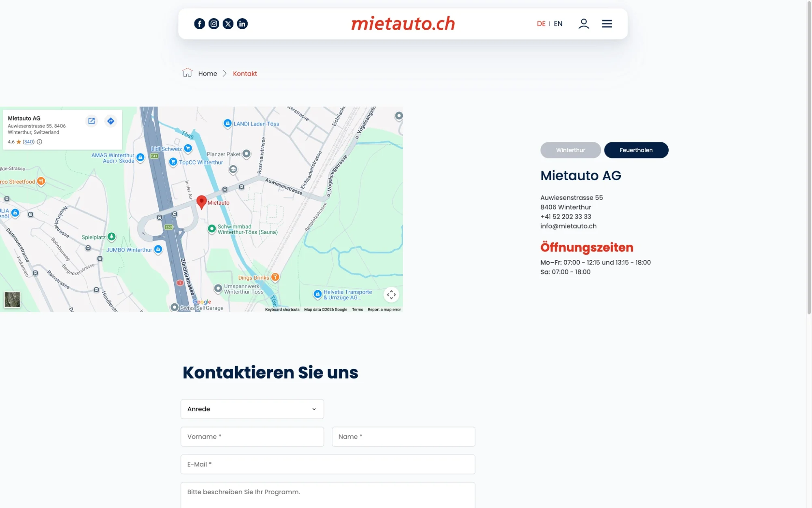812x508 pixels.
Task: Switch language to EN
Action: 558,24
